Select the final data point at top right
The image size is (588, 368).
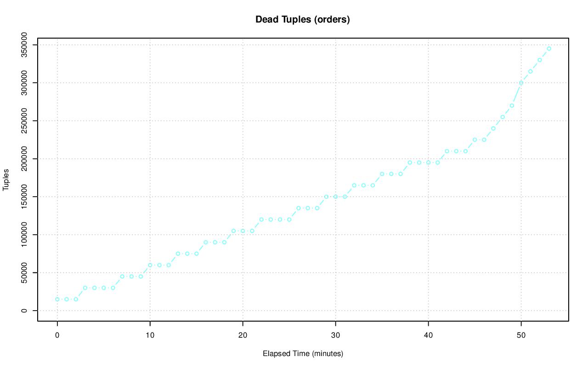click(x=549, y=48)
